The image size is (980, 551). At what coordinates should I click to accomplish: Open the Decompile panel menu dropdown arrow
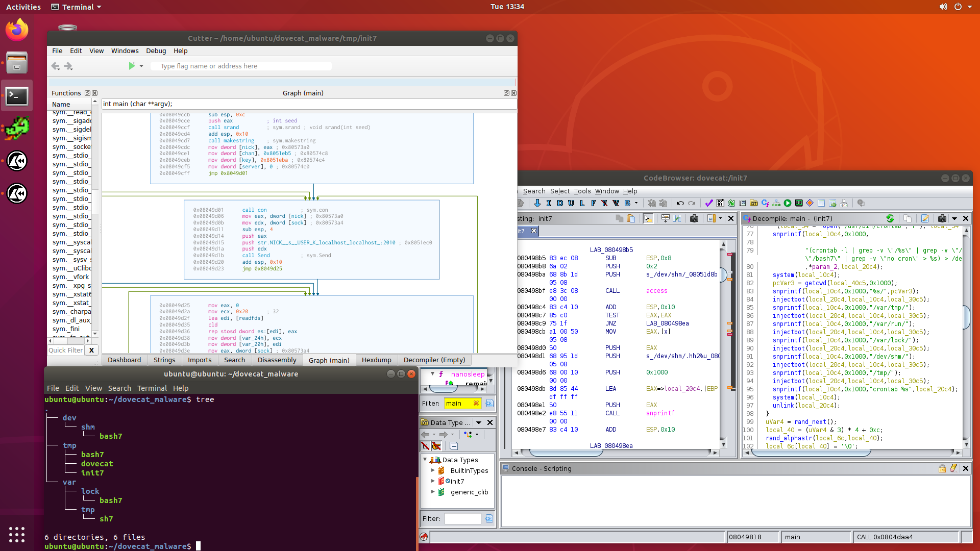click(954, 218)
